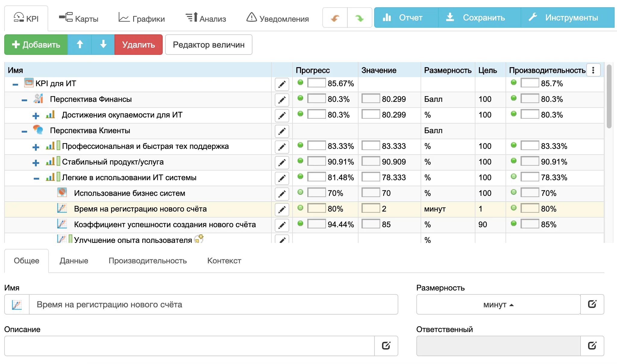This screenshot has height=364, width=617.
Task: Open the Данные tab
Action: (x=74, y=261)
